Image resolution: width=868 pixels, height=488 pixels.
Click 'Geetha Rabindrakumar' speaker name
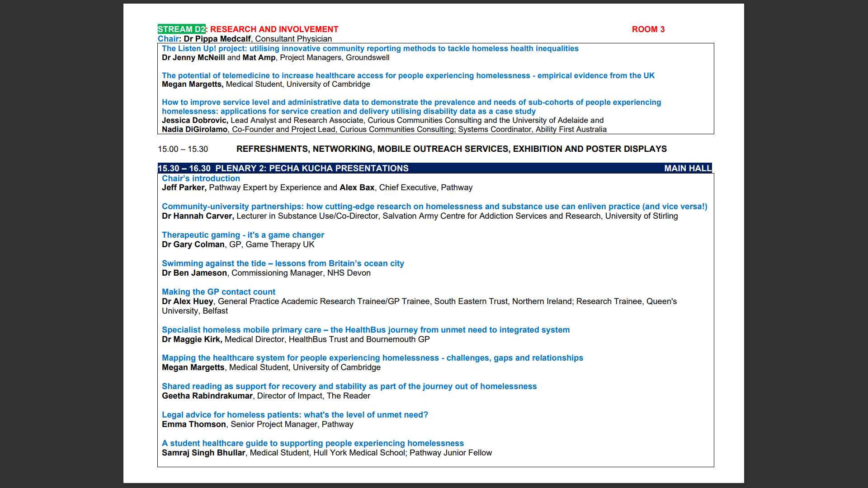click(207, 396)
